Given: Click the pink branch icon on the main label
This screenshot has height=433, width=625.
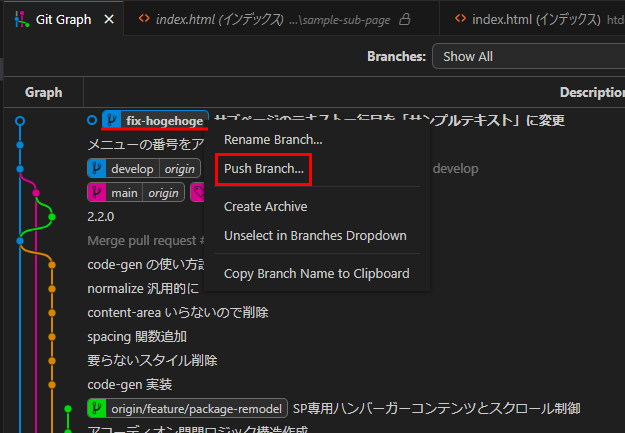Looking at the screenshot, I should (98, 192).
